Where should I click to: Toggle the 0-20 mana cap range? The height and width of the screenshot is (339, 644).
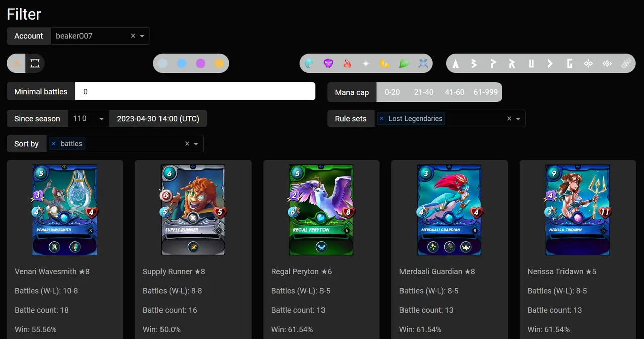click(392, 92)
